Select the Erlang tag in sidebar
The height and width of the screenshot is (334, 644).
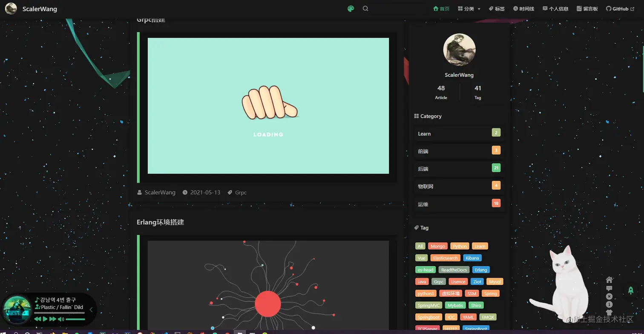pyautogui.click(x=481, y=270)
